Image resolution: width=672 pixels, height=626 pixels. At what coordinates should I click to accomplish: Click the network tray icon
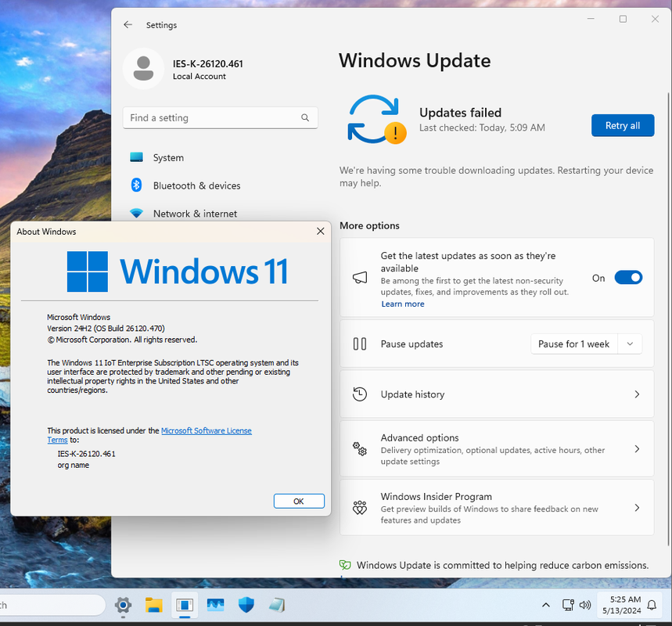tap(568, 605)
